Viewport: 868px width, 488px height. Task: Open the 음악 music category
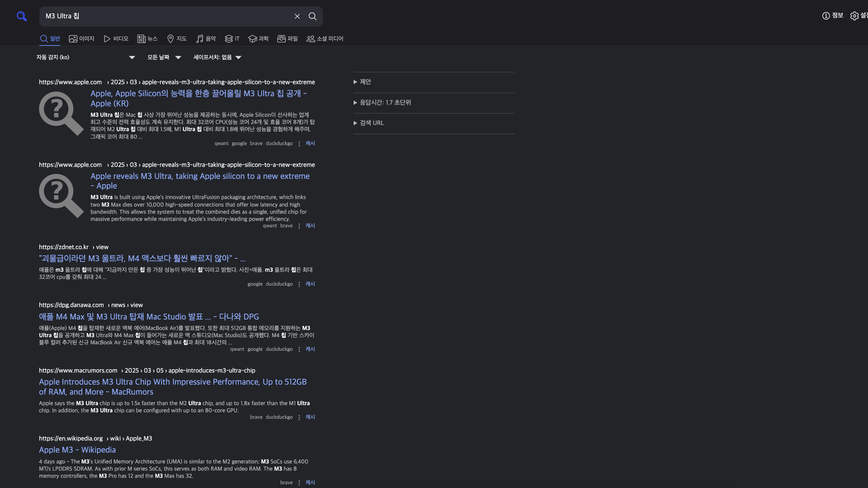[x=206, y=39]
